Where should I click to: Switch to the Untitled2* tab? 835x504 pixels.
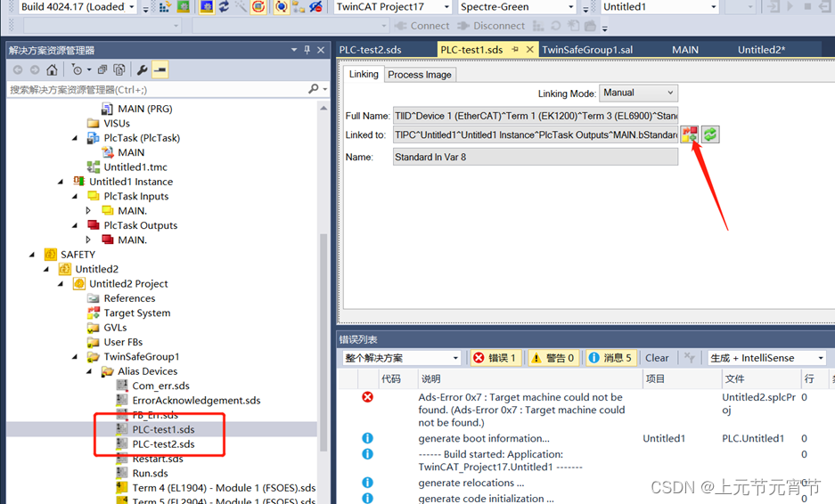click(x=761, y=50)
